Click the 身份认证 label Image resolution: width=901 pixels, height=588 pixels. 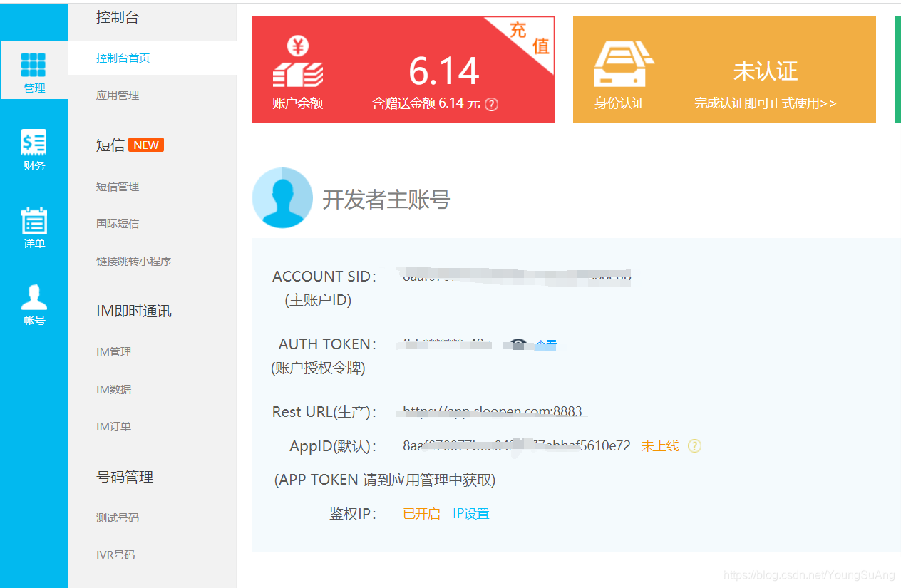619,103
